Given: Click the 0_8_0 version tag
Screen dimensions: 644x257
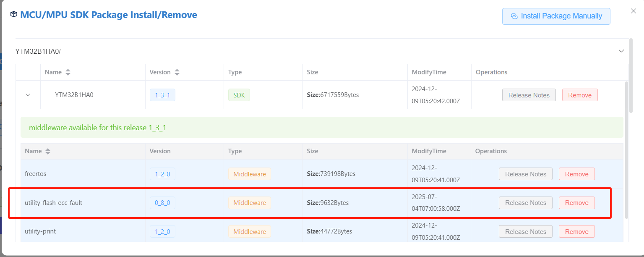Looking at the screenshot, I should click(x=162, y=203).
